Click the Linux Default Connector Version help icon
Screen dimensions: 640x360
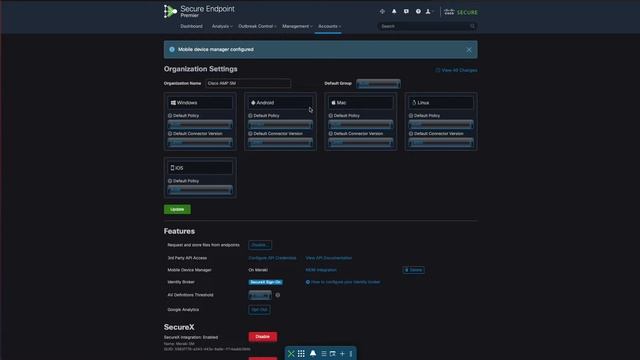(411, 133)
